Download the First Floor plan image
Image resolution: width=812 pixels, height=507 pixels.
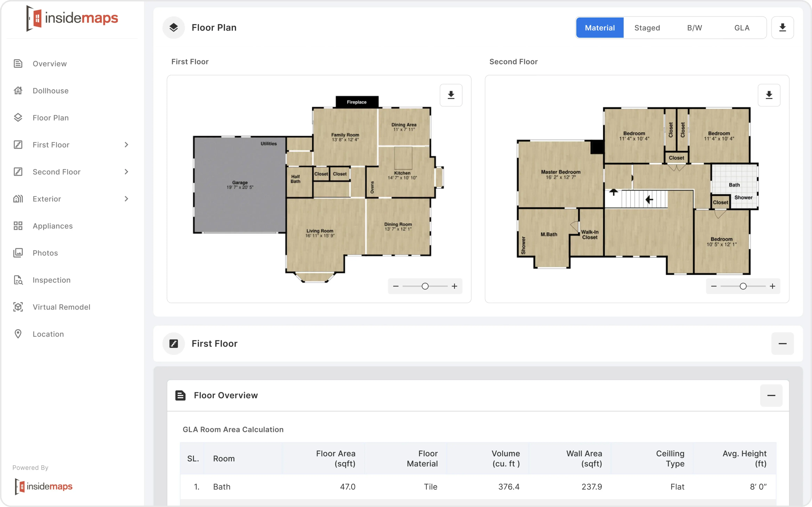pos(451,95)
